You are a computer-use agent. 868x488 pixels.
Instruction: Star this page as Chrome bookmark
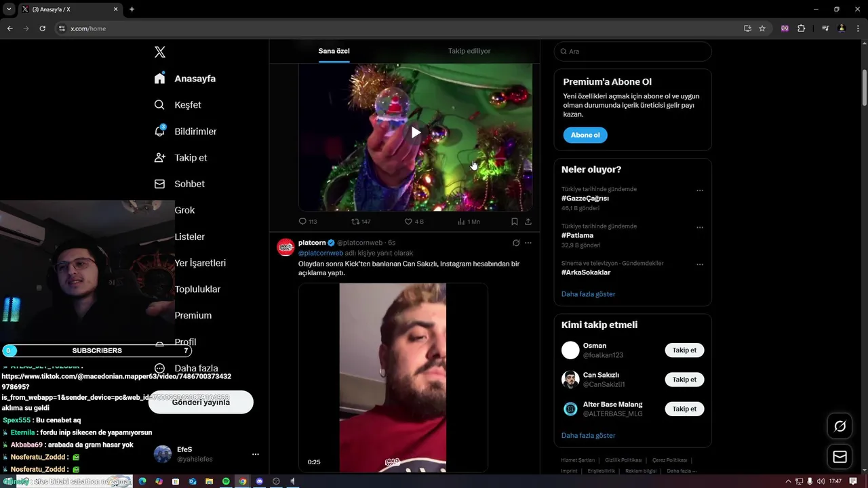click(762, 28)
